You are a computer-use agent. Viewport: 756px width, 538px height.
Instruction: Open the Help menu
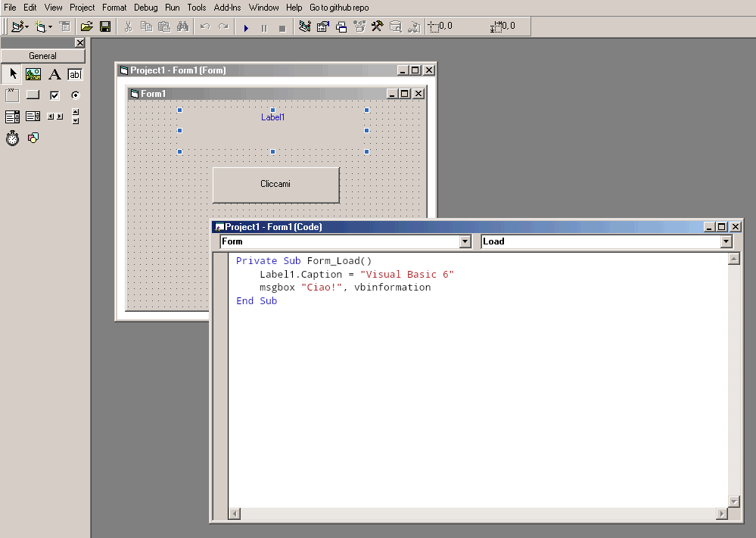pyautogui.click(x=294, y=8)
